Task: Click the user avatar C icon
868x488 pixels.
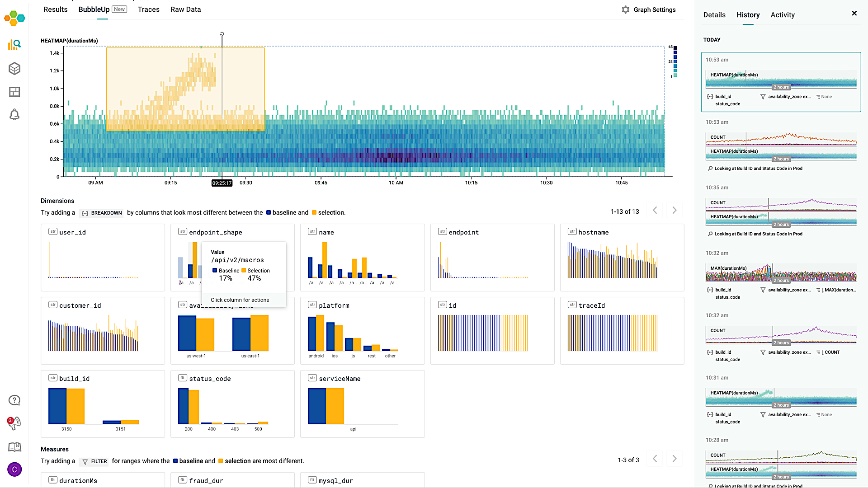Action: coord(14,469)
